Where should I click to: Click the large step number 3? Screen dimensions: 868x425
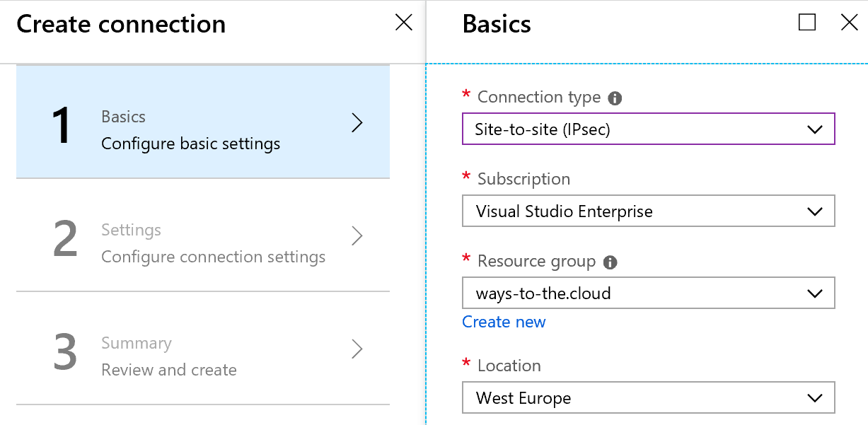pos(65,352)
